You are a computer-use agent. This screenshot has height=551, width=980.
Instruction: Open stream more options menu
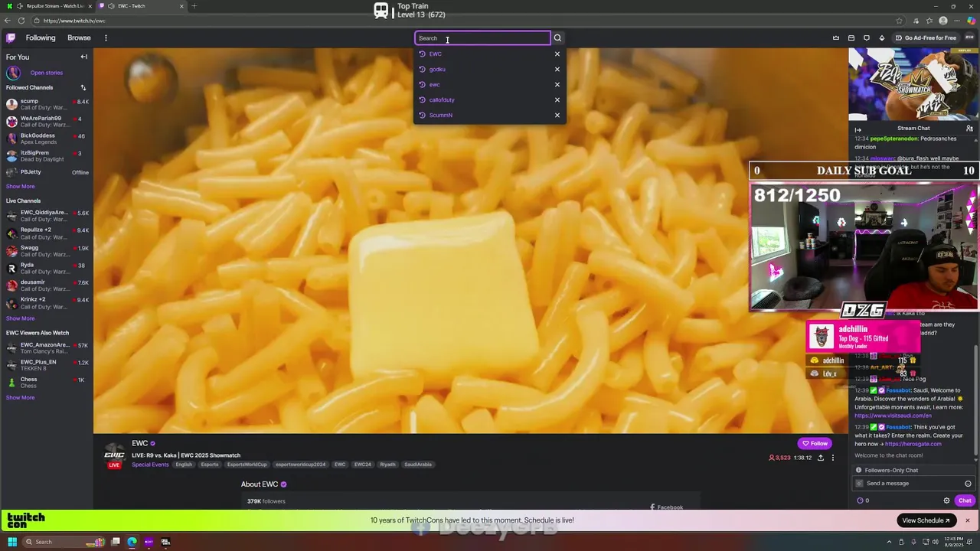[x=833, y=458]
